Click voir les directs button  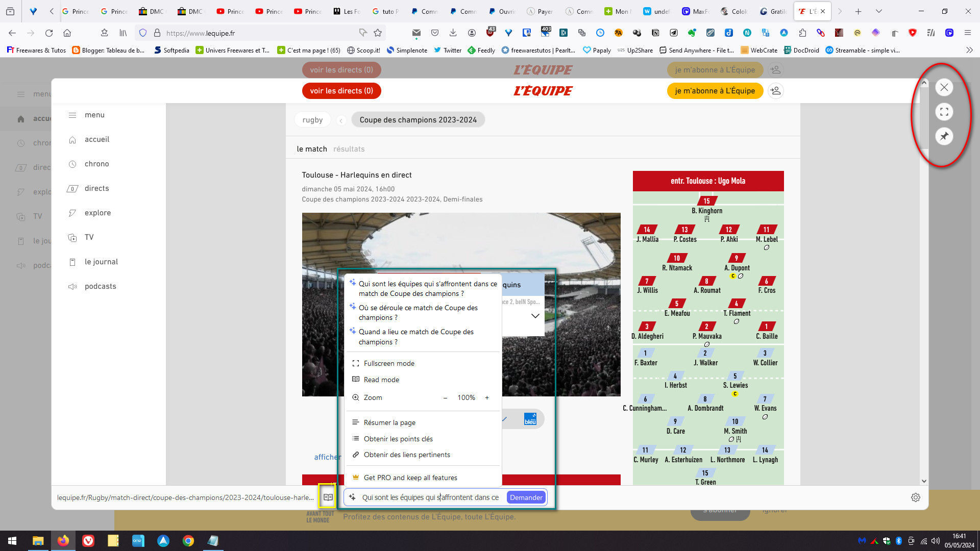click(x=341, y=91)
